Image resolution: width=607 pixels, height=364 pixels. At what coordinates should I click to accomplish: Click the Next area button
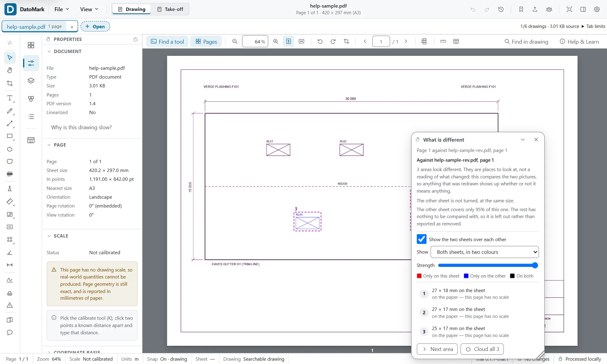pyautogui.click(x=438, y=349)
